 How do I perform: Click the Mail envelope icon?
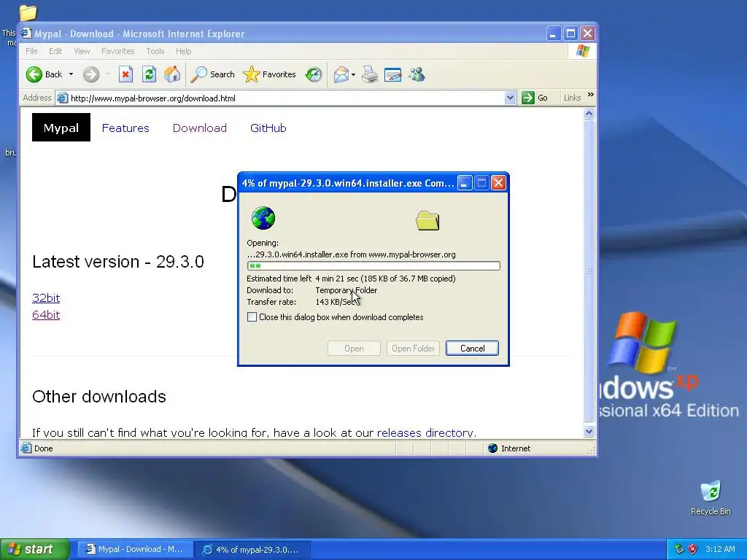coord(341,74)
